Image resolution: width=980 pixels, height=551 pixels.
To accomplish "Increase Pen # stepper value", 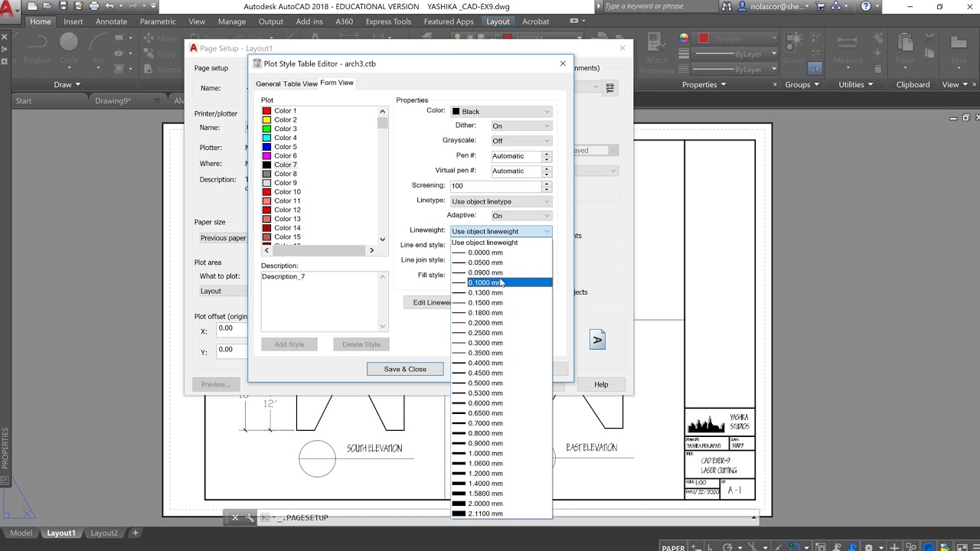I will click(547, 154).
